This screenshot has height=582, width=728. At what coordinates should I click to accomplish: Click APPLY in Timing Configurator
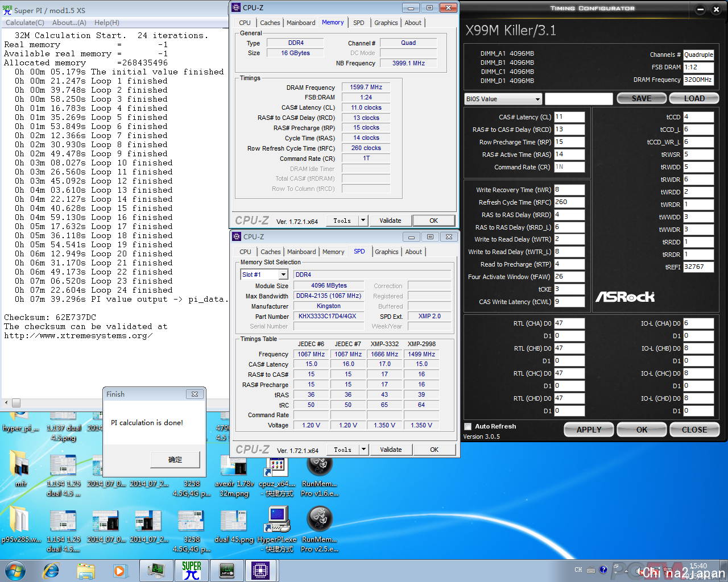coord(589,430)
